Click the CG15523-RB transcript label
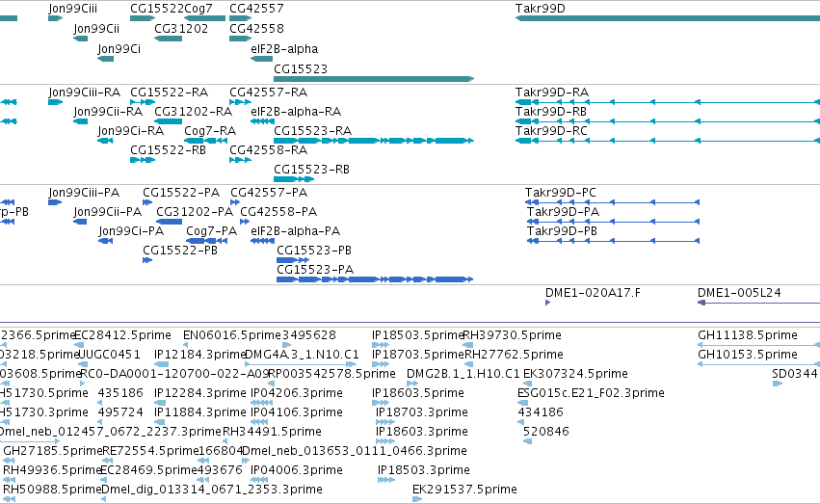This screenshot has width=820, height=504. pyautogui.click(x=311, y=169)
